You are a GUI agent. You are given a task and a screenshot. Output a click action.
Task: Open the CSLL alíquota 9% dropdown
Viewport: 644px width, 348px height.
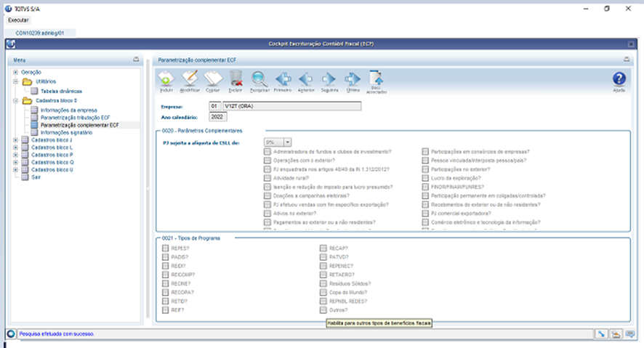pyautogui.click(x=288, y=142)
